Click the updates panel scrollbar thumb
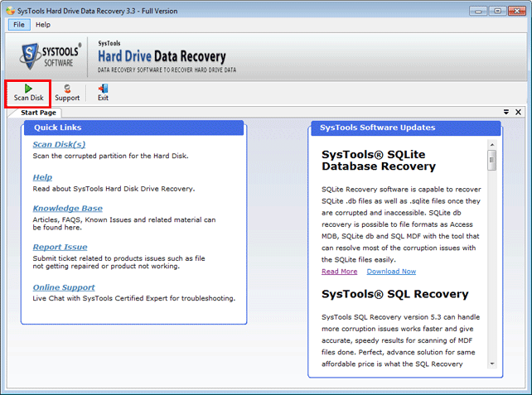The height and width of the screenshot is (395, 532). pos(492,161)
